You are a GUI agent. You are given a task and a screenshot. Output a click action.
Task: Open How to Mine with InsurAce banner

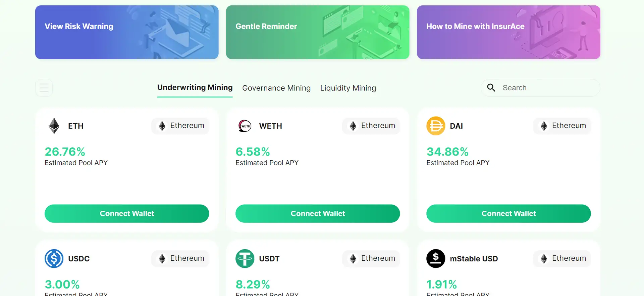click(x=508, y=32)
